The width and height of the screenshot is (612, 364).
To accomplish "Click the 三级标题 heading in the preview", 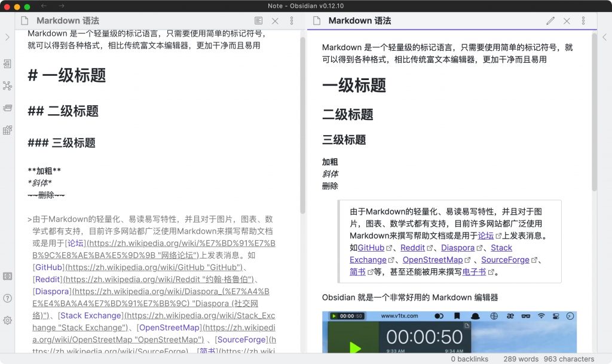I will tap(344, 140).
